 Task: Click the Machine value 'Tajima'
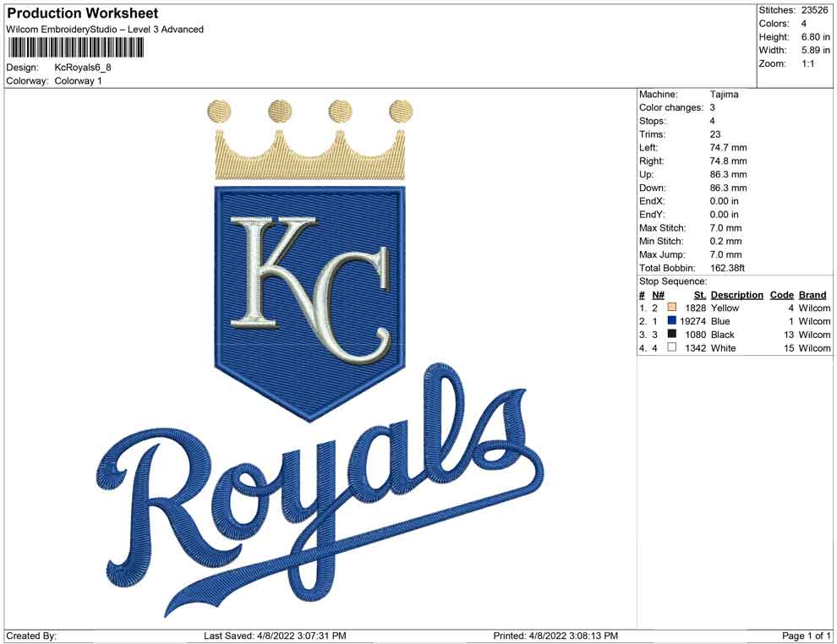tap(725, 95)
